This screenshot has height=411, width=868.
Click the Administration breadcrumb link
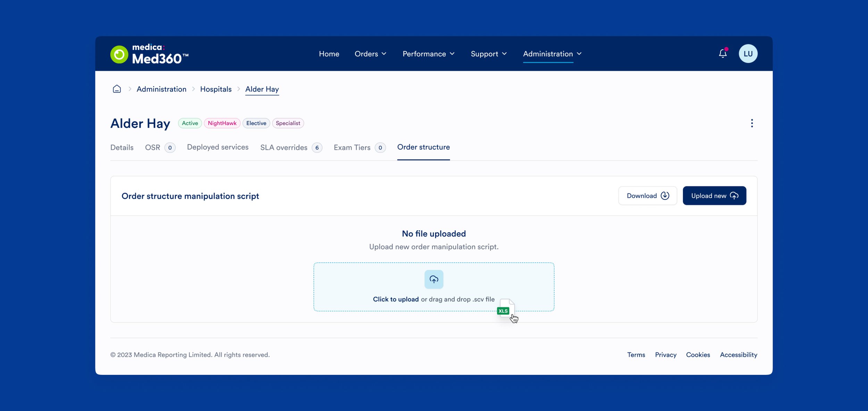(x=161, y=89)
